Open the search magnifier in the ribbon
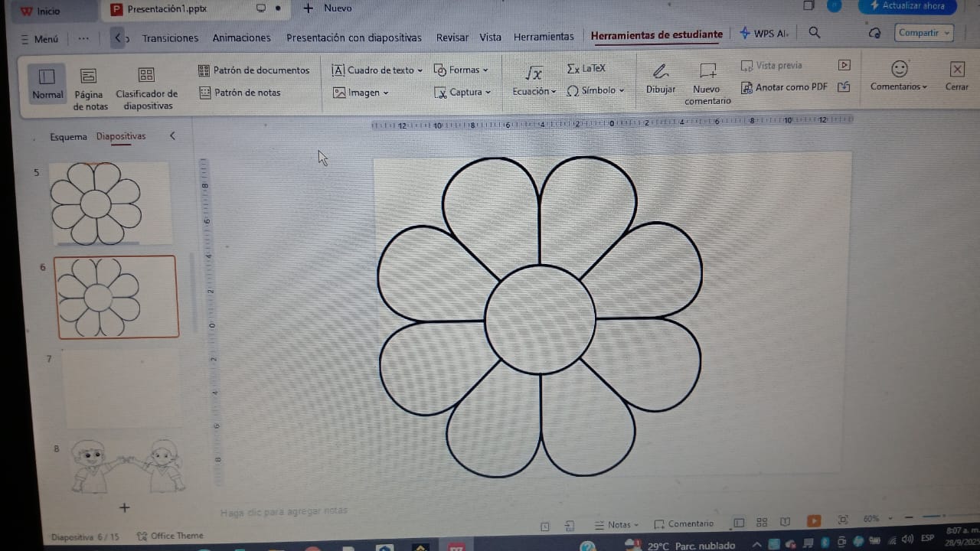Image resolution: width=980 pixels, height=551 pixels. [x=815, y=33]
